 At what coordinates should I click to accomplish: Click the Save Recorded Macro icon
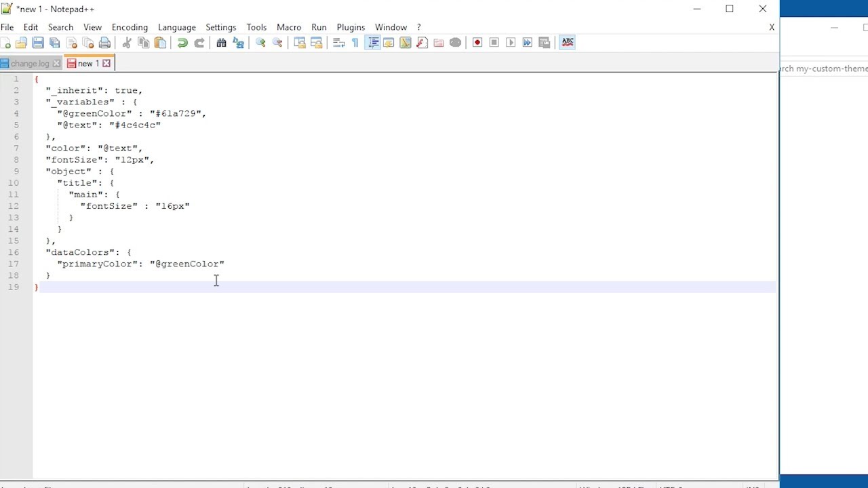[x=544, y=43]
